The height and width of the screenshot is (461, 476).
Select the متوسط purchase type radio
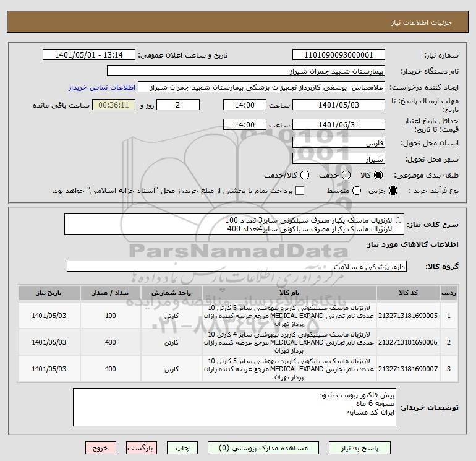(357, 191)
